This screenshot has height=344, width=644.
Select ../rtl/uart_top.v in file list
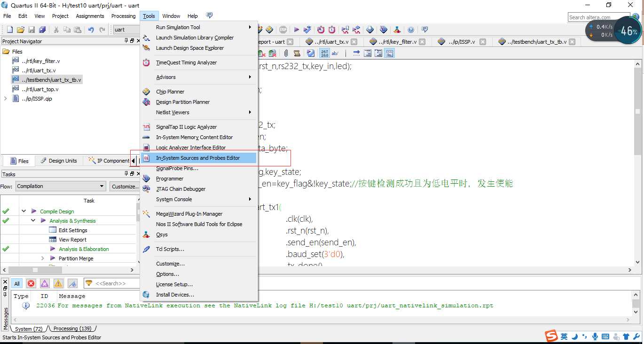[x=40, y=89]
